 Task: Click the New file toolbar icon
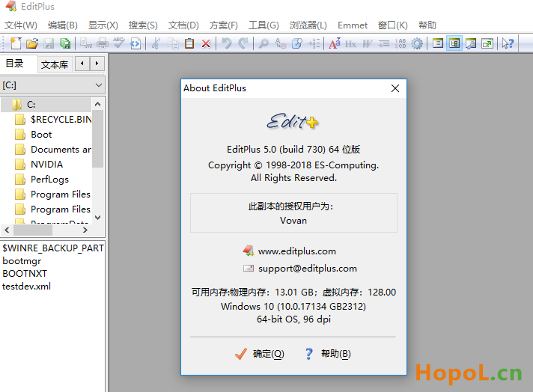click(x=16, y=43)
